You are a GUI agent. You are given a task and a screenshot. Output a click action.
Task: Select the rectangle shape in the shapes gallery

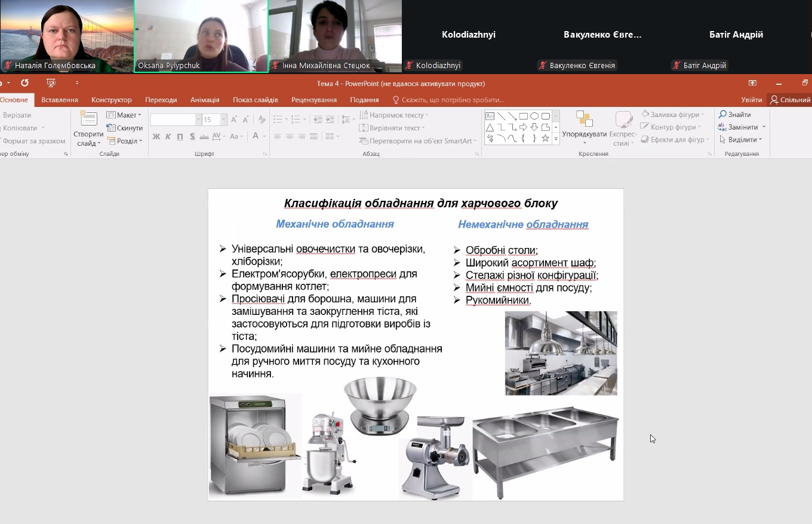tap(523, 116)
